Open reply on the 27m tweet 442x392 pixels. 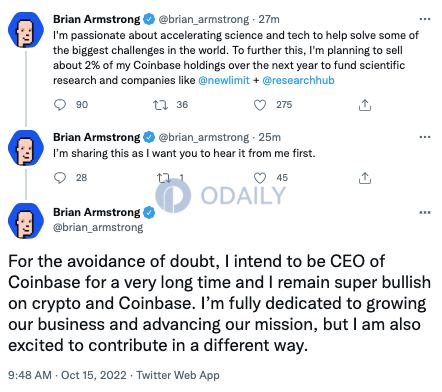pyautogui.click(x=60, y=105)
